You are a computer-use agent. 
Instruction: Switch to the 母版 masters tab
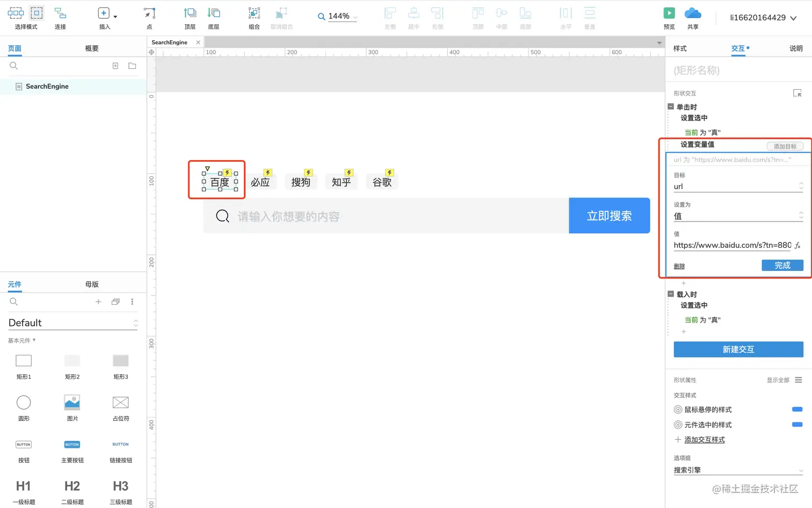click(92, 284)
